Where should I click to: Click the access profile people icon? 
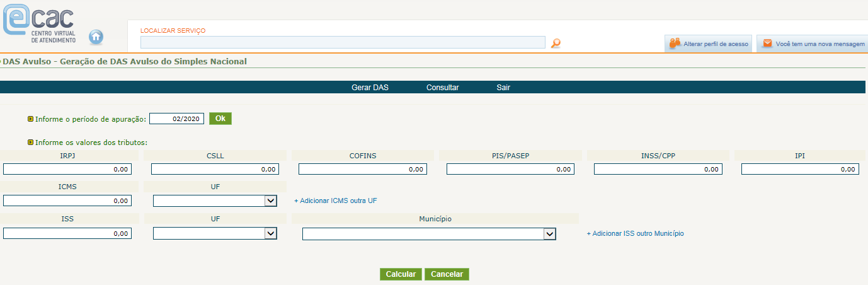[x=675, y=44]
